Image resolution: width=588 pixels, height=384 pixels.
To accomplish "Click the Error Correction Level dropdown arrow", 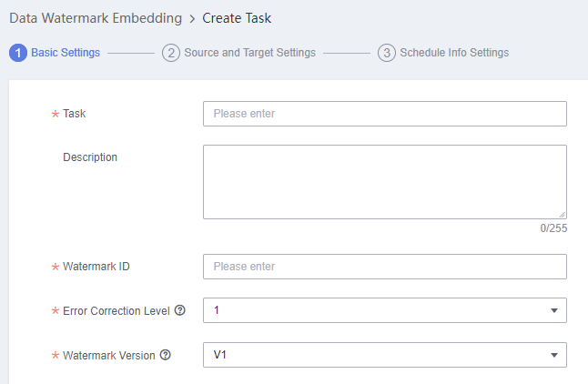I will point(554,310).
